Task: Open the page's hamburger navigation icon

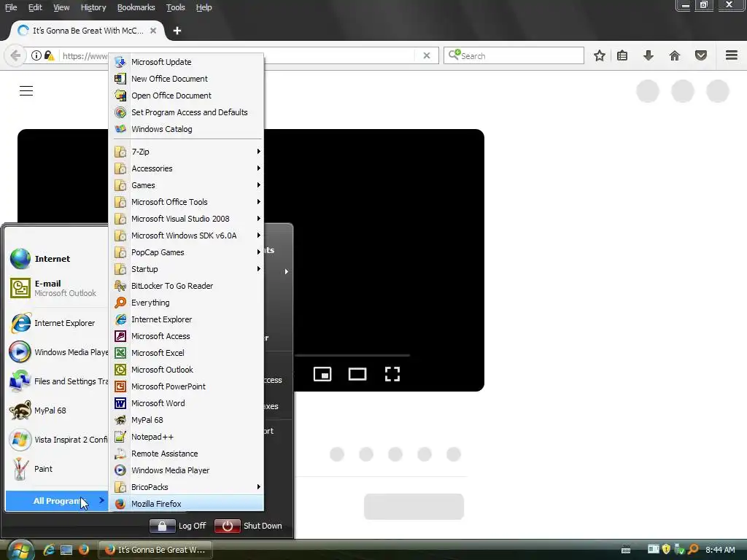Action: click(26, 90)
